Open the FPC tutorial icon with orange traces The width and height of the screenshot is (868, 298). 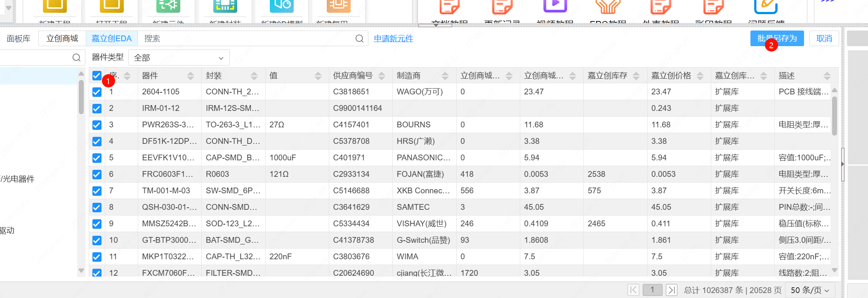608,6
